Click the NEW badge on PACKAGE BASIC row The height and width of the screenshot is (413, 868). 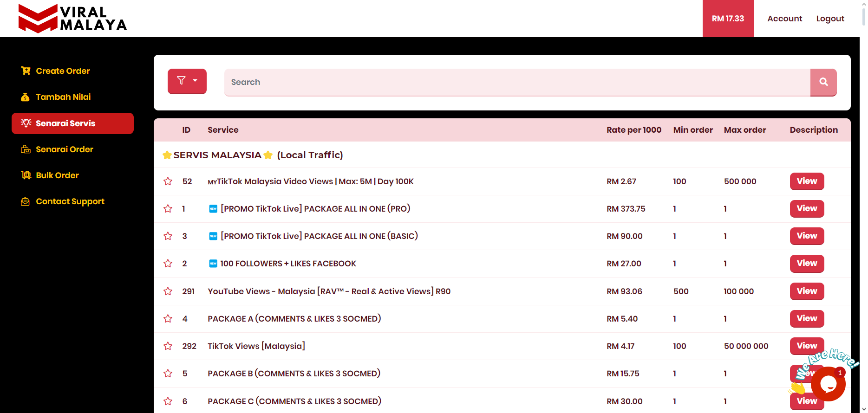[x=213, y=236]
